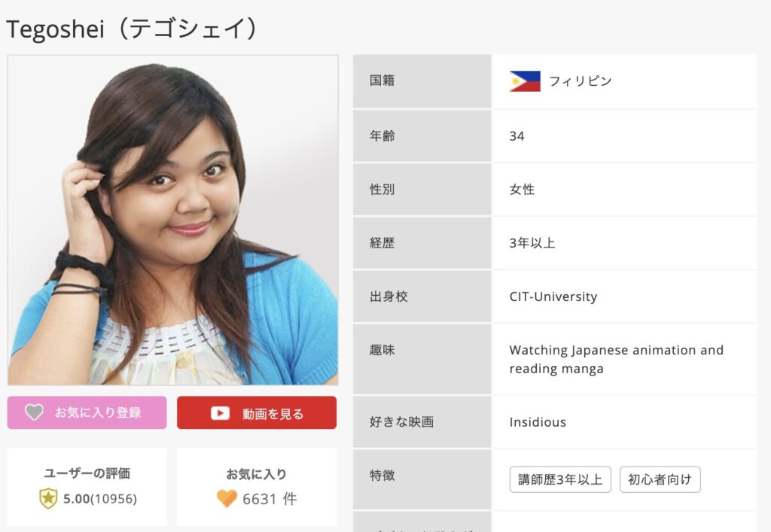This screenshot has width=771, height=532.
Task: Click the フィリピン nationality text
Action: tap(581, 81)
